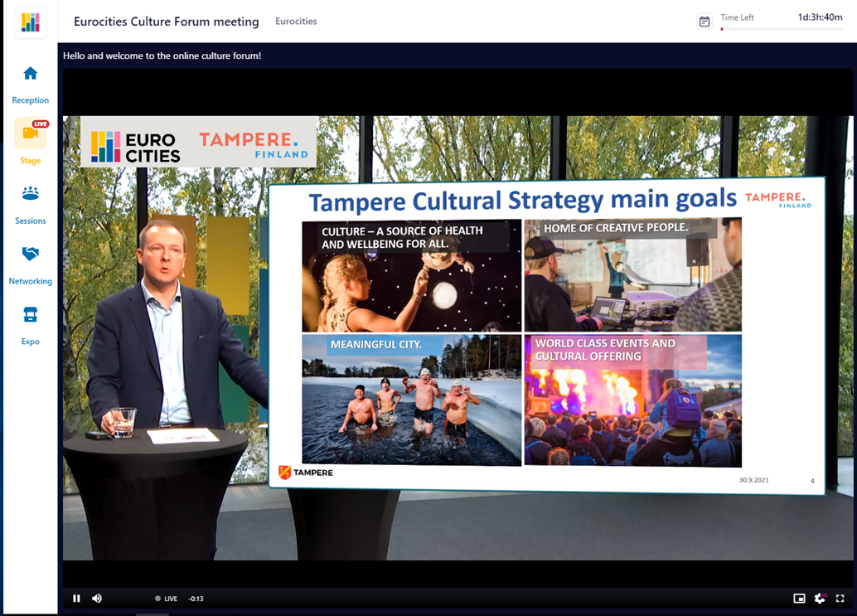Image resolution: width=857 pixels, height=616 pixels.
Task: Enter fullscreen video mode
Action: [840, 599]
